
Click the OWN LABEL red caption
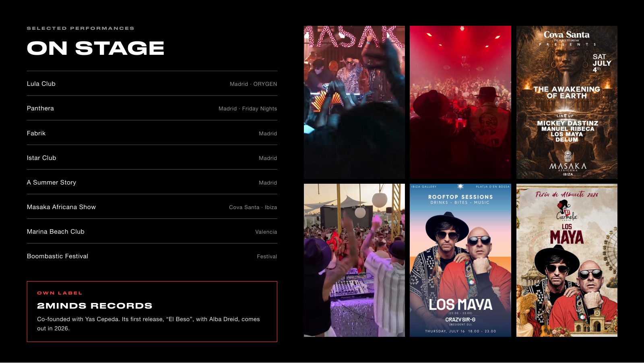point(60,293)
